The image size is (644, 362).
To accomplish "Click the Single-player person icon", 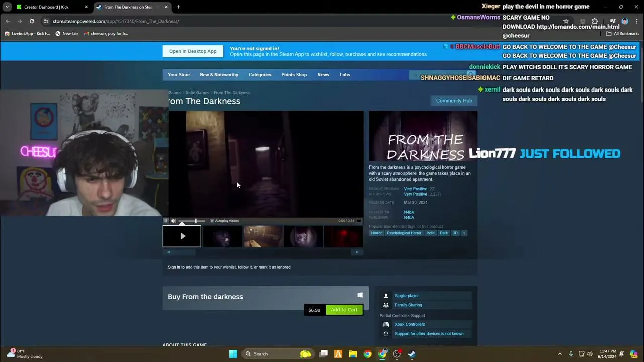I will pos(386,296).
